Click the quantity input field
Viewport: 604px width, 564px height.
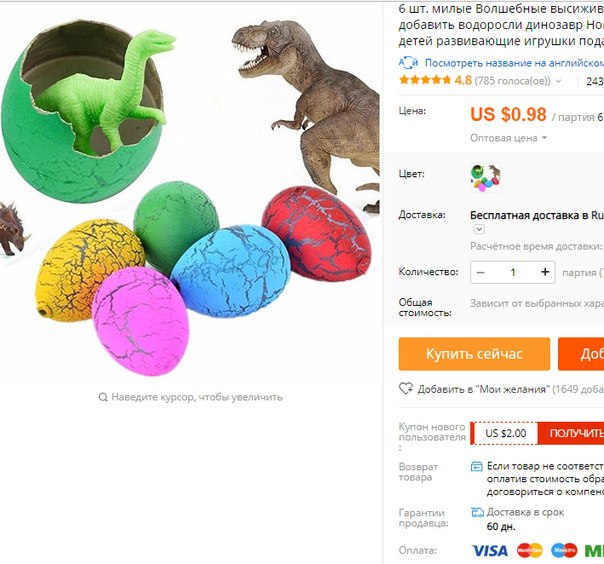click(513, 272)
